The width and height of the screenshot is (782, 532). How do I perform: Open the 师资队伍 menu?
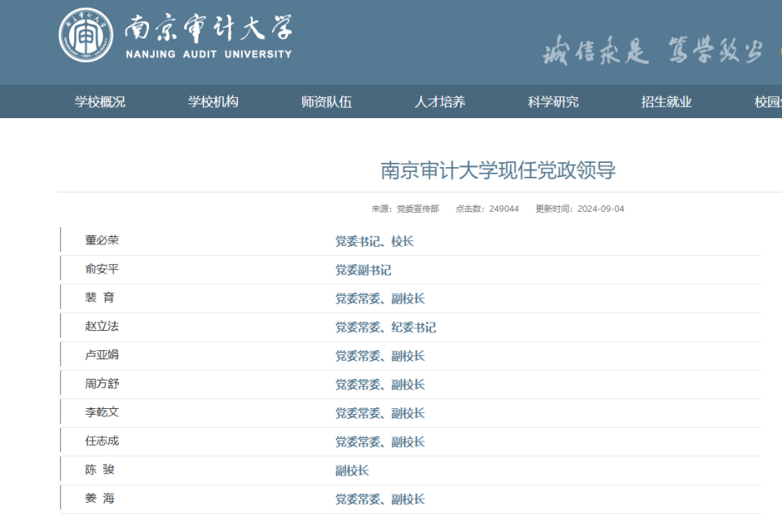coord(327,102)
